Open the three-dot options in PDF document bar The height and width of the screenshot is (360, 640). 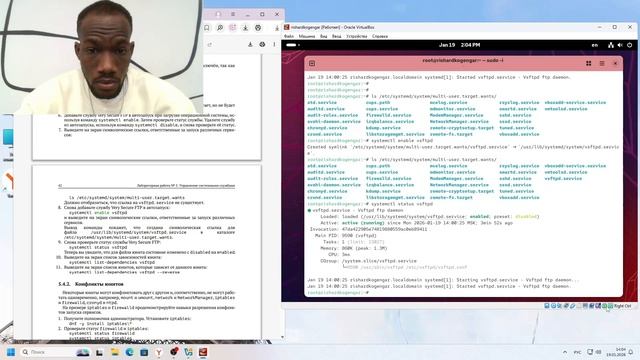click(x=274, y=44)
